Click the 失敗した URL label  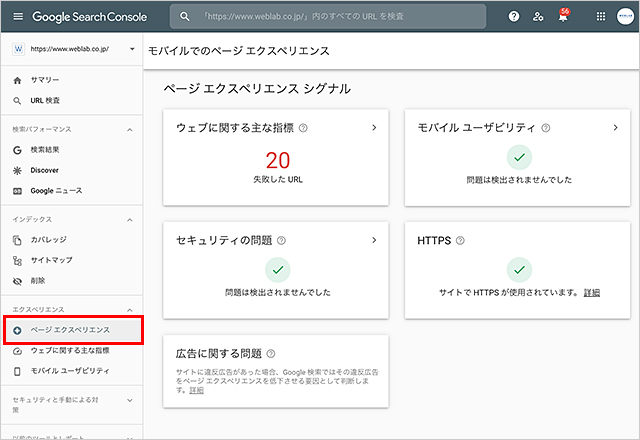point(278,180)
